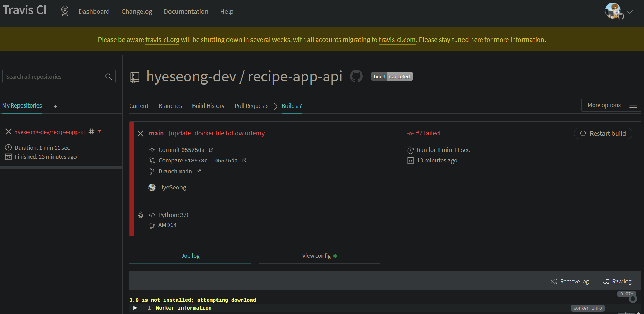This screenshot has height=314, width=644.
Task: Click the broadcast/announcements icon beside Travis CI logo
Action: pos(65,11)
